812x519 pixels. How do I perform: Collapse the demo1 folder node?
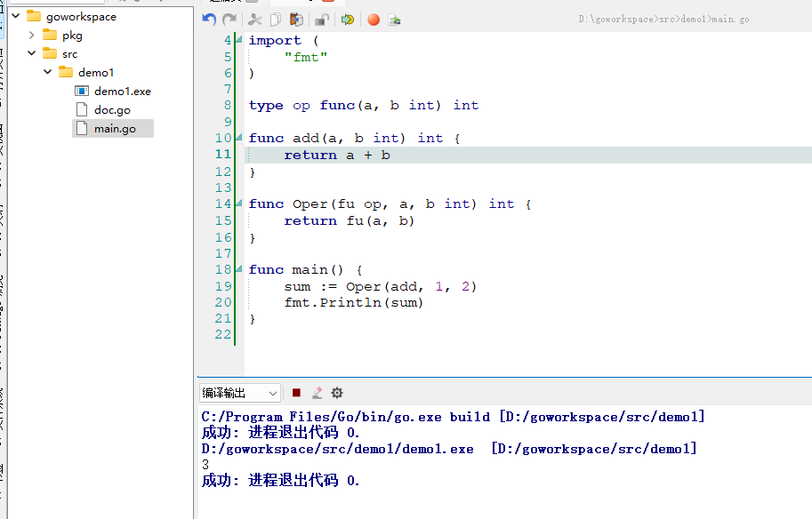(48, 72)
